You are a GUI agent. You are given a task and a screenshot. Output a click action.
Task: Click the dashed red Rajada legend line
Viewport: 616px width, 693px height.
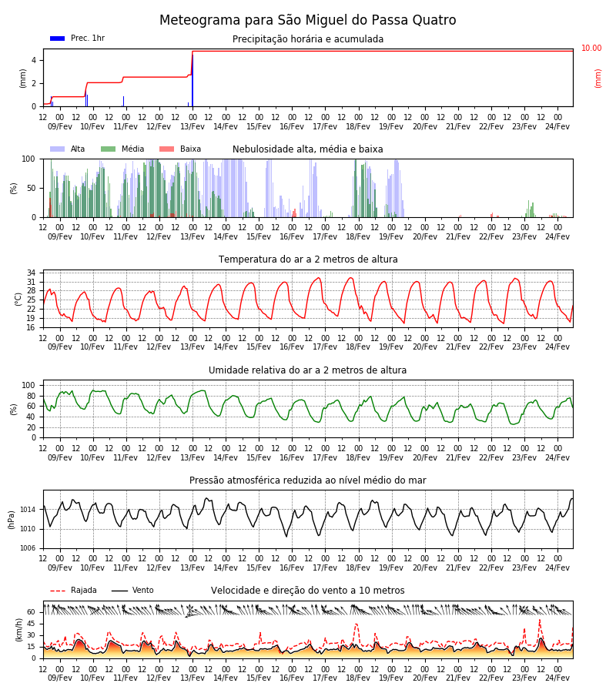point(58,591)
